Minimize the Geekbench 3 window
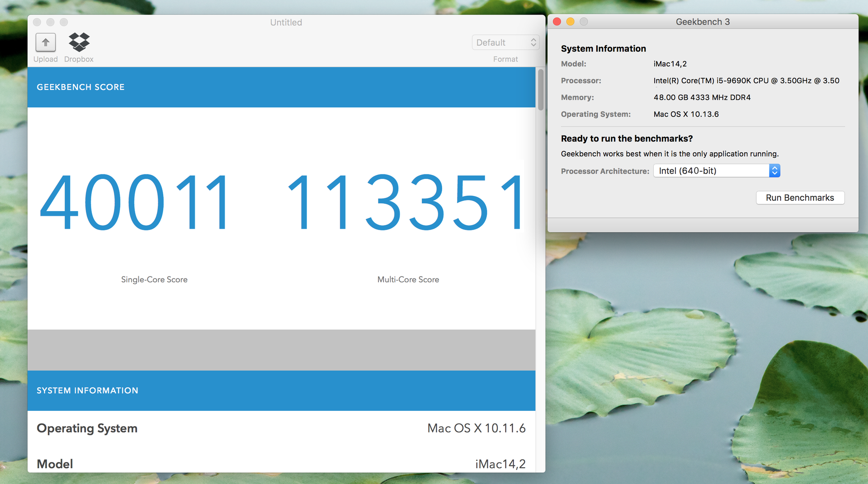This screenshot has width=868, height=484. (x=571, y=22)
